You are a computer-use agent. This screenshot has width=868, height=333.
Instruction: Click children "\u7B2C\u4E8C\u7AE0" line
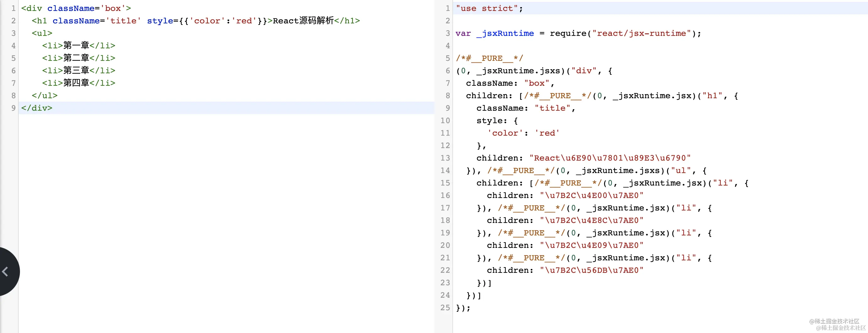(565, 220)
